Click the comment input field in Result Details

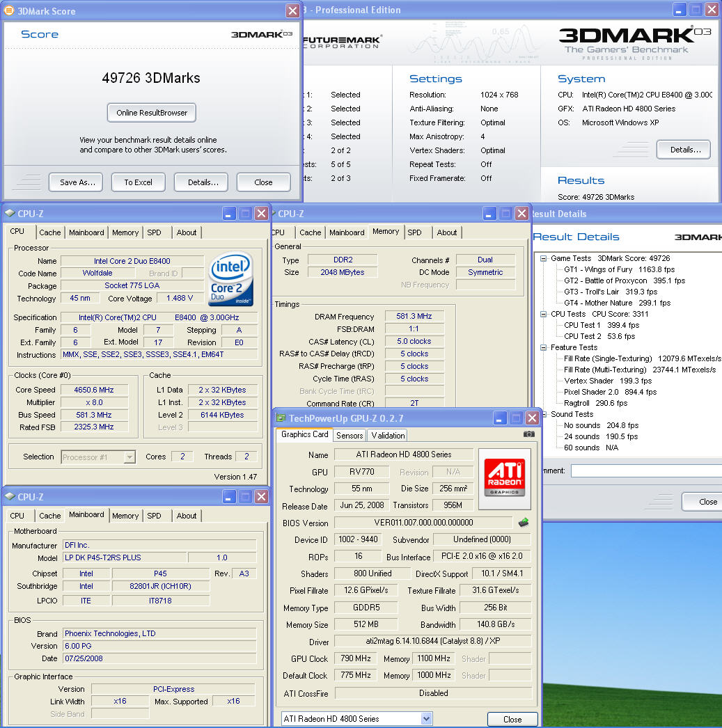click(646, 470)
